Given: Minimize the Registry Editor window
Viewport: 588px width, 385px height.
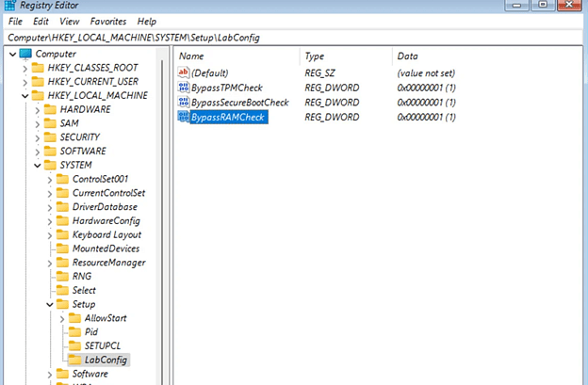Looking at the screenshot, I should (516, 5).
